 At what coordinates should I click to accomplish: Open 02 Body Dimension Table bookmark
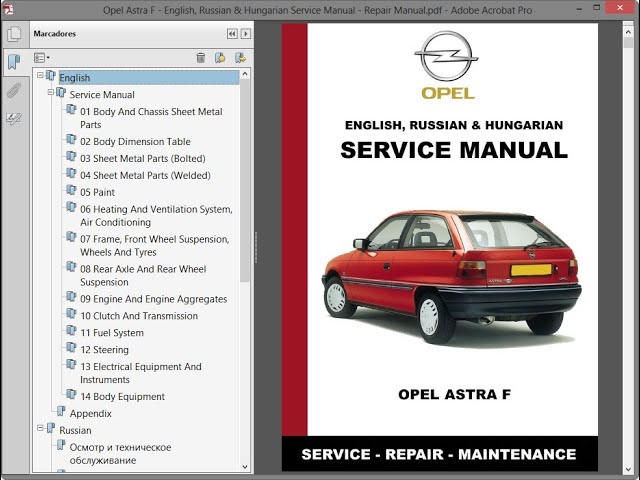136,142
